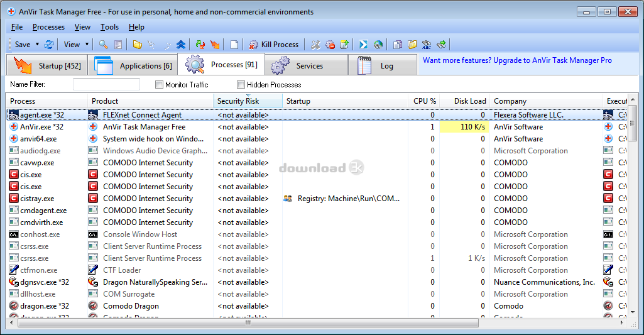
Task: Switch to the Services tab
Action: pyautogui.click(x=307, y=65)
